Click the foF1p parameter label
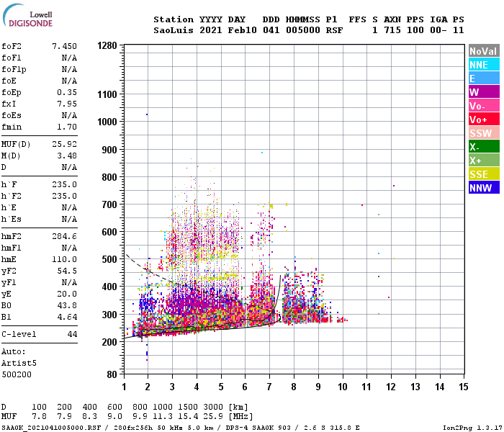 pyautogui.click(x=14, y=69)
